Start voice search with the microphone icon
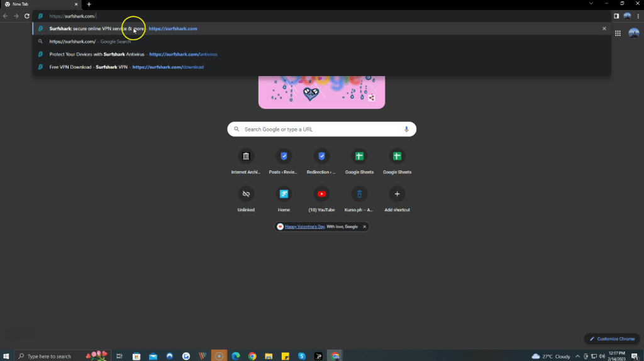The width and height of the screenshot is (644, 361). [x=406, y=130]
